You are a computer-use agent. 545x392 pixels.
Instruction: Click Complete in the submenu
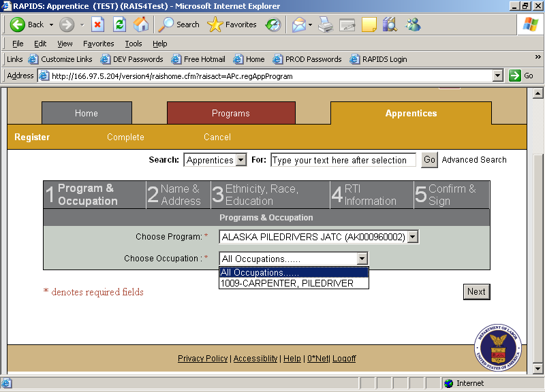click(x=125, y=137)
